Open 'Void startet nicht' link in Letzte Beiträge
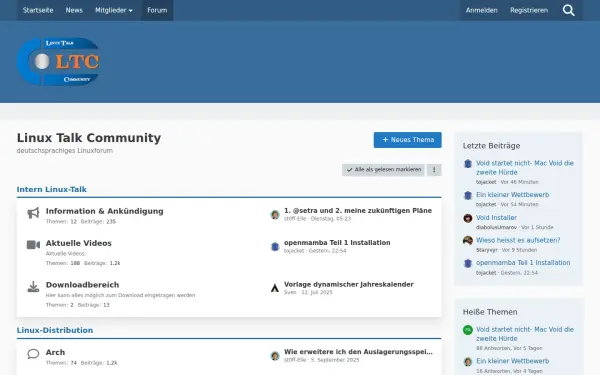 [525, 168]
